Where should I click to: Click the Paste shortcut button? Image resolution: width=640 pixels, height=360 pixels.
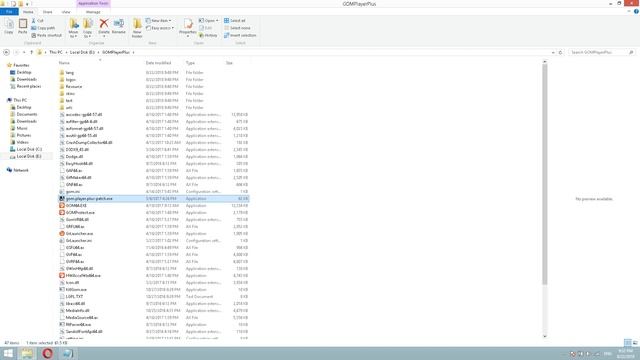47,35
